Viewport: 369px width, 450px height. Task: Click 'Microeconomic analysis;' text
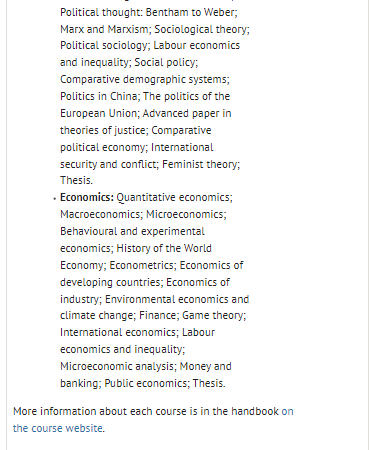click(x=118, y=366)
